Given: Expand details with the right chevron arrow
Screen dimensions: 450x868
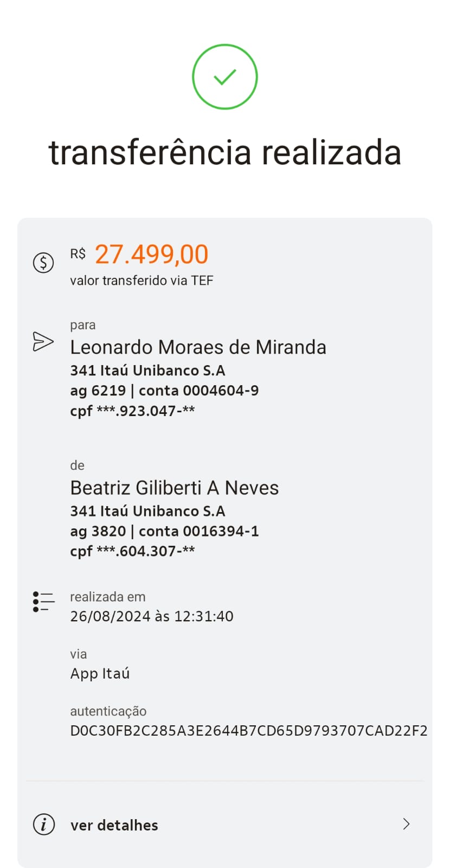Looking at the screenshot, I should click(406, 824).
